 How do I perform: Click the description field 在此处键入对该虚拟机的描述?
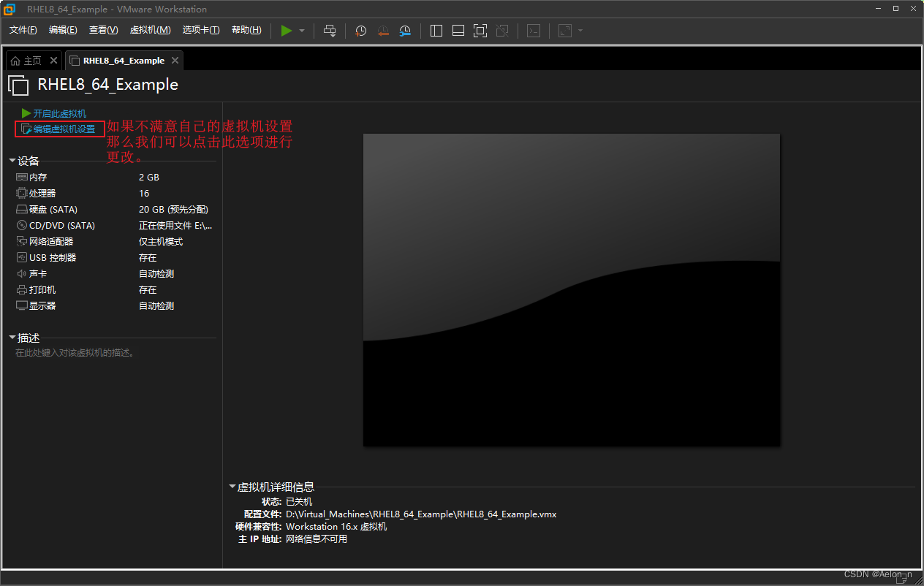pyautogui.click(x=75, y=353)
